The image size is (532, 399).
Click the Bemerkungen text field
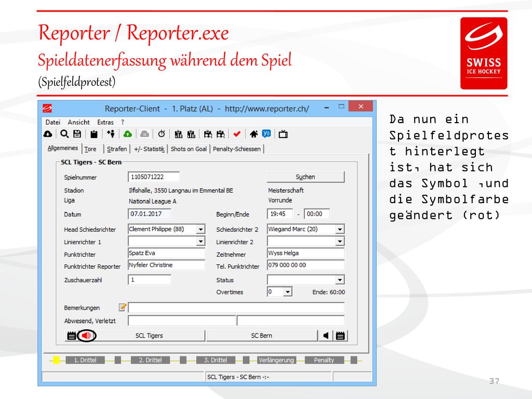236,308
